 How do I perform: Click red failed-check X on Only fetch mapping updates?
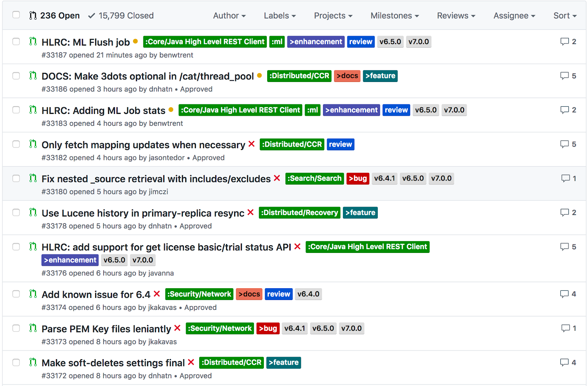[x=251, y=144]
